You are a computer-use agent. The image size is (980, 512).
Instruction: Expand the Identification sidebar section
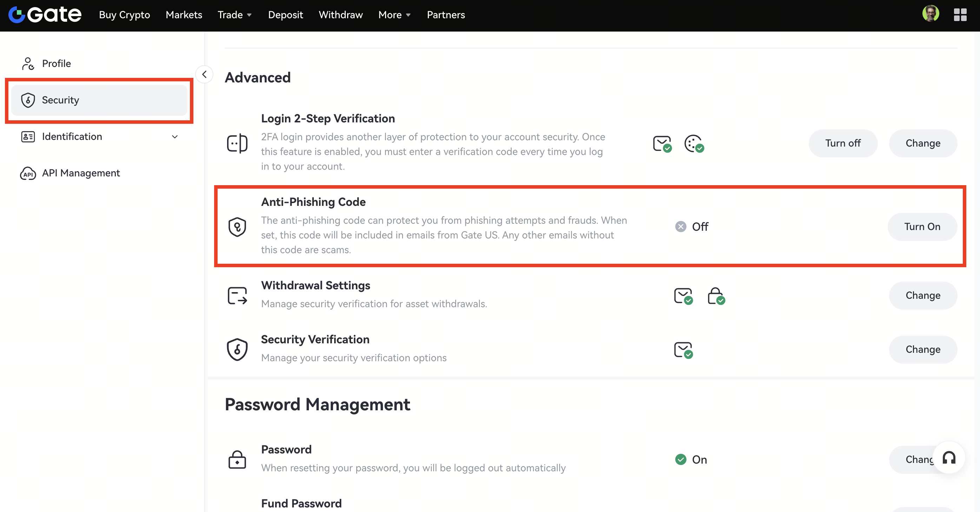(x=174, y=136)
